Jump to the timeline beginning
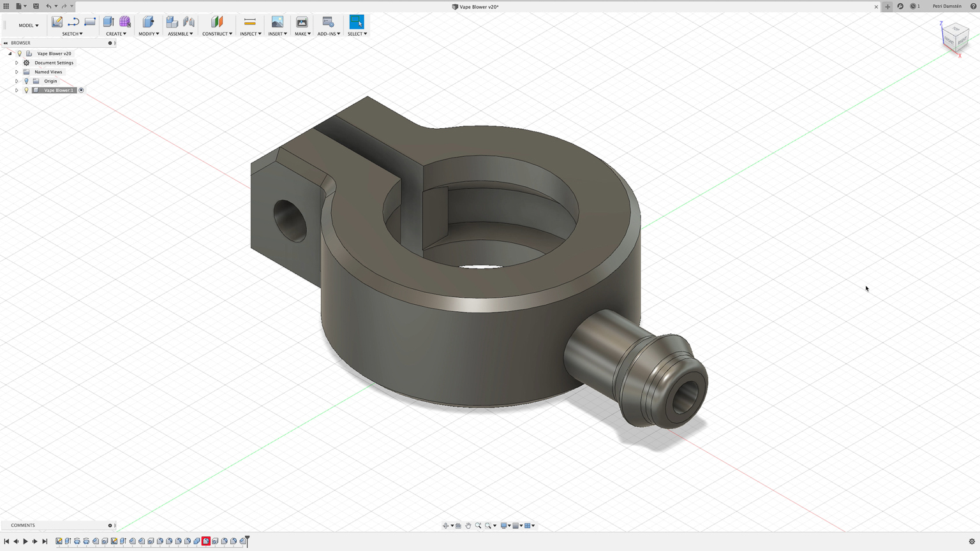Image resolution: width=980 pixels, height=551 pixels. pyautogui.click(x=6, y=541)
